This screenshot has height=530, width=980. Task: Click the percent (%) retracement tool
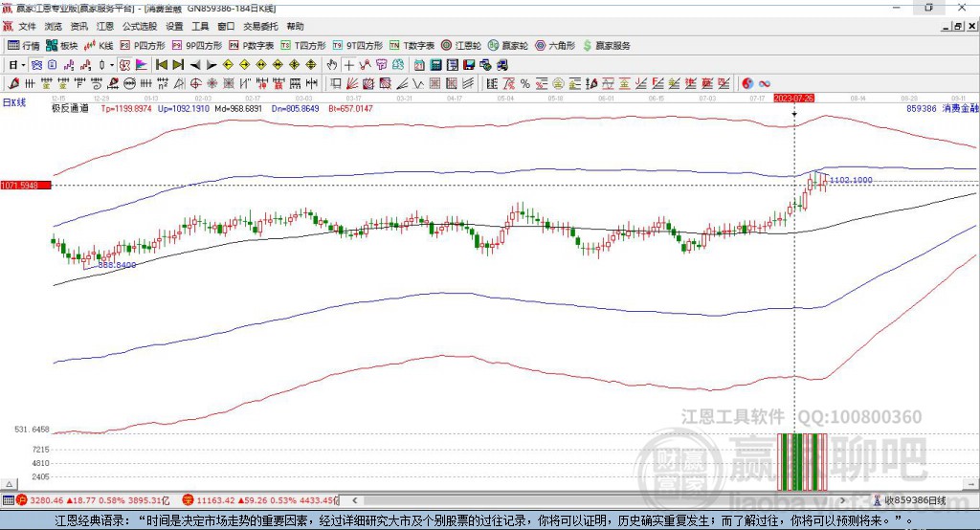coord(525,84)
